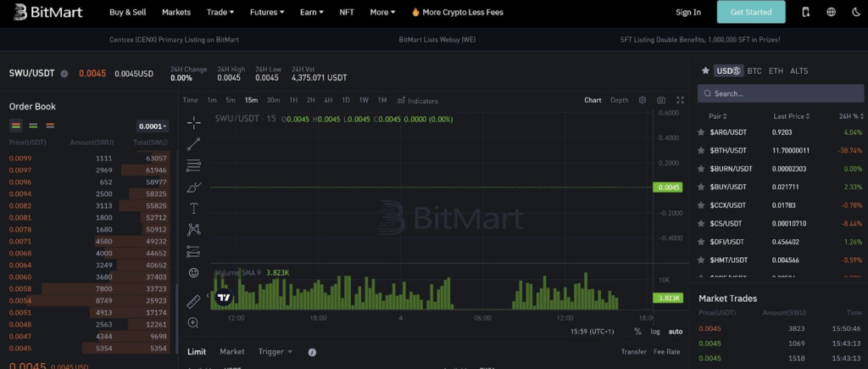Select the ruler measure tool
This screenshot has height=369, width=868.
(x=193, y=301)
